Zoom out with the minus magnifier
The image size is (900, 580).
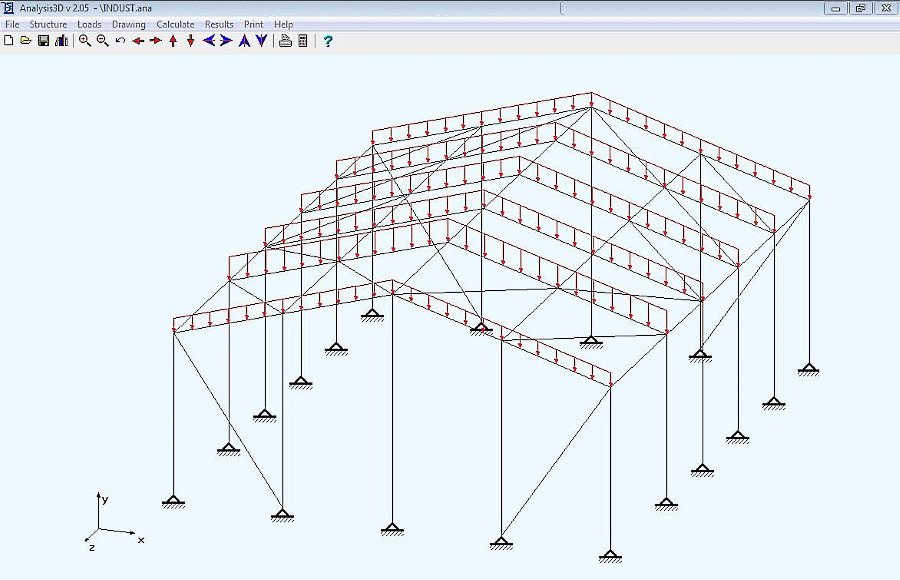point(103,41)
